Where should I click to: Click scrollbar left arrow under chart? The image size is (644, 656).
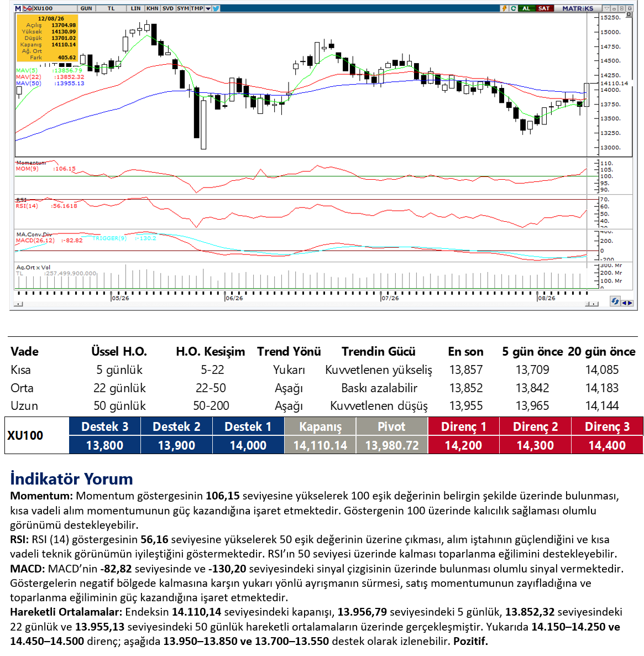18,304
